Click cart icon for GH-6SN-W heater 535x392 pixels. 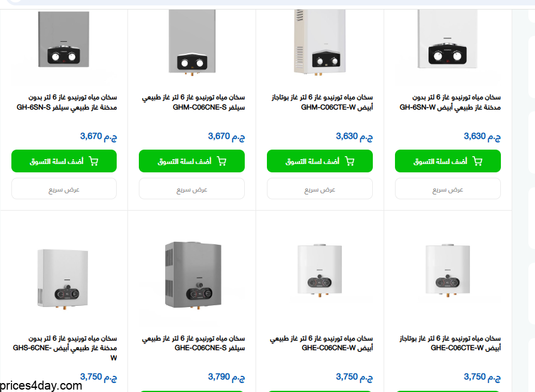(x=478, y=161)
